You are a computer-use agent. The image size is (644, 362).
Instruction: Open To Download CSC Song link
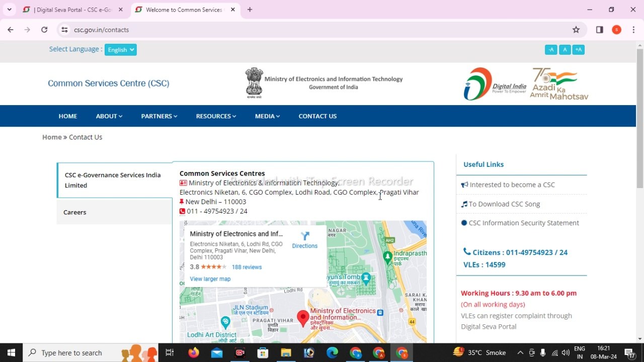pos(504,204)
